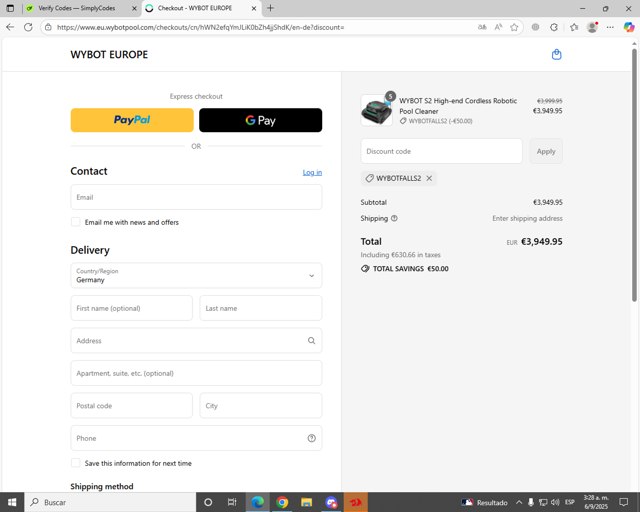
Task: Open the read aloud icon in address bar
Action: (498, 27)
